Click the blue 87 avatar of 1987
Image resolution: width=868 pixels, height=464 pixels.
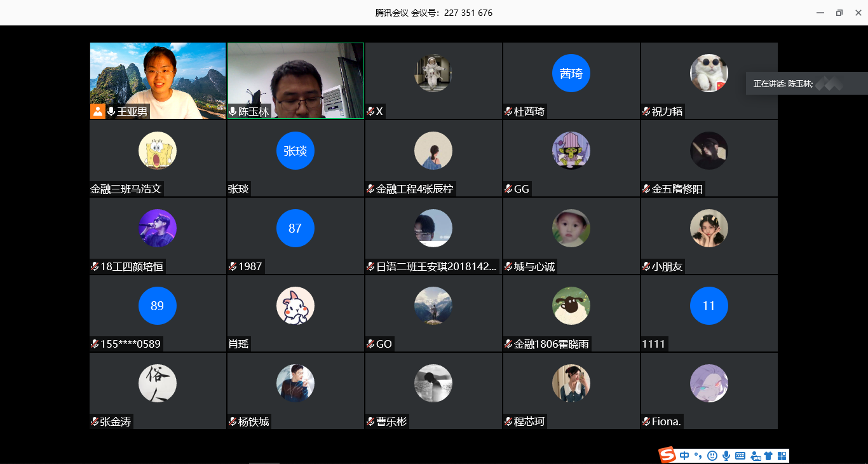(x=295, y=228)
